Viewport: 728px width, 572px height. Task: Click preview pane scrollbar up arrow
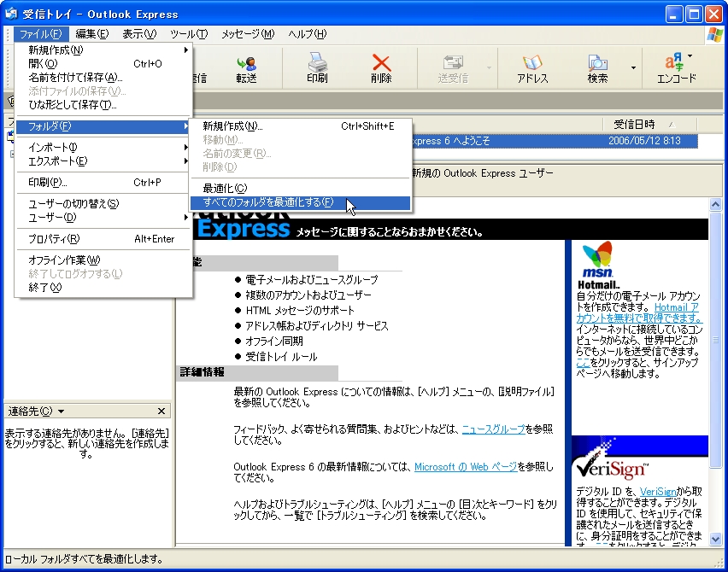(x=715, y=204)
